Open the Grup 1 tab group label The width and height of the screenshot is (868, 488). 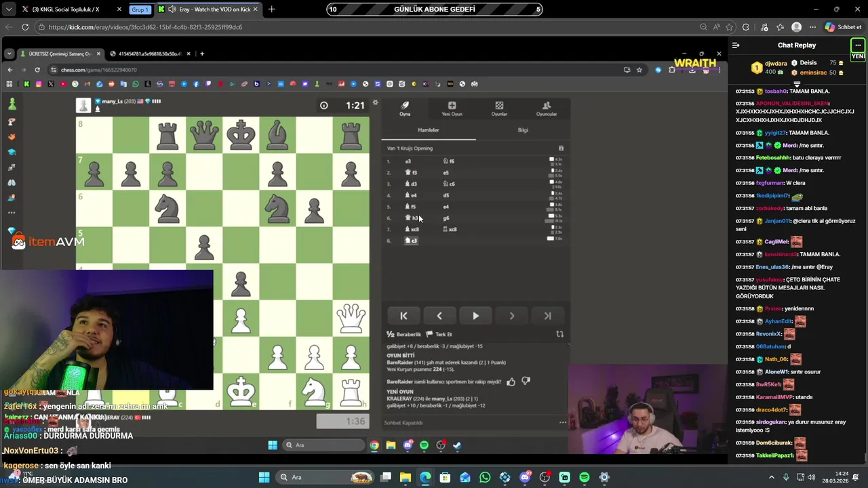(x=140, y=9)
